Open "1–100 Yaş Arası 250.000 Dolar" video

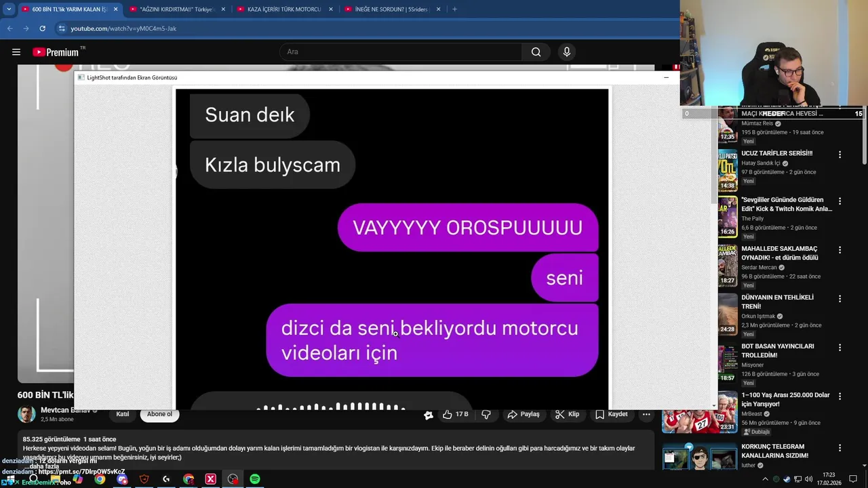[x=785, y=400]
